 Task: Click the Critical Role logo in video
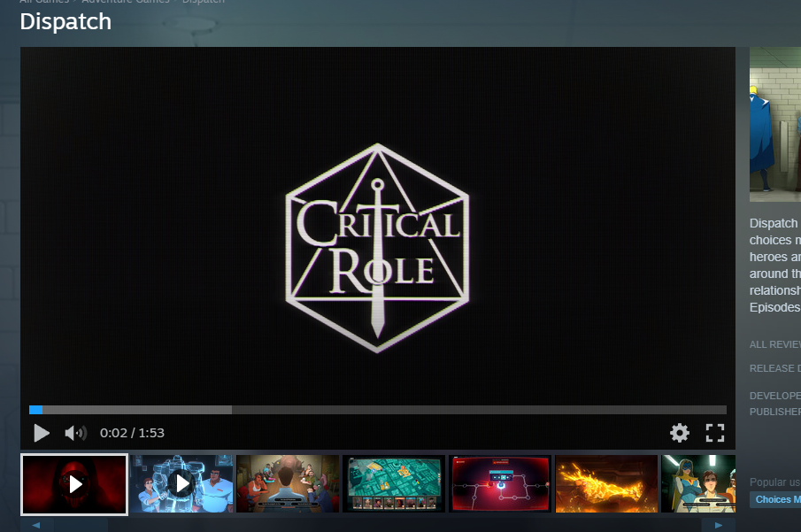coord(378,249)
